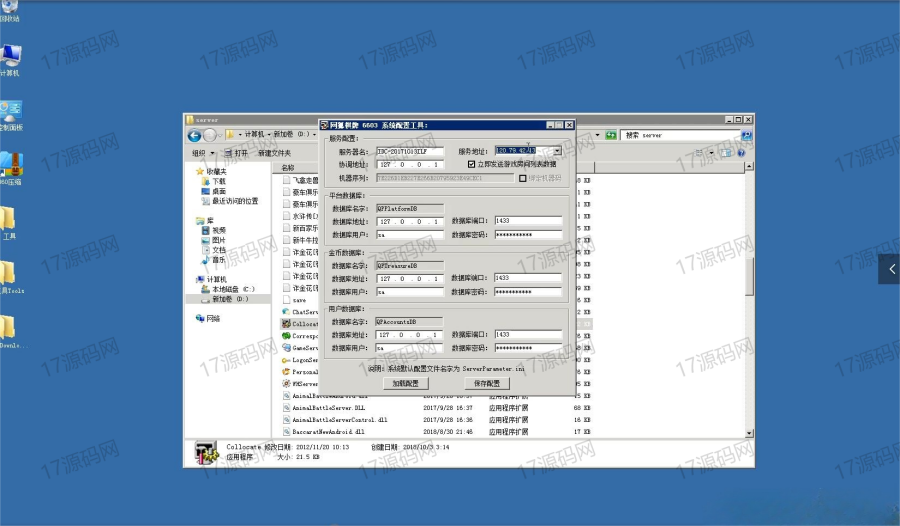The height and width of the screenshot is (526, 900).
Task: Open the 360压缩 desktop icon
Action: (11, 168)
